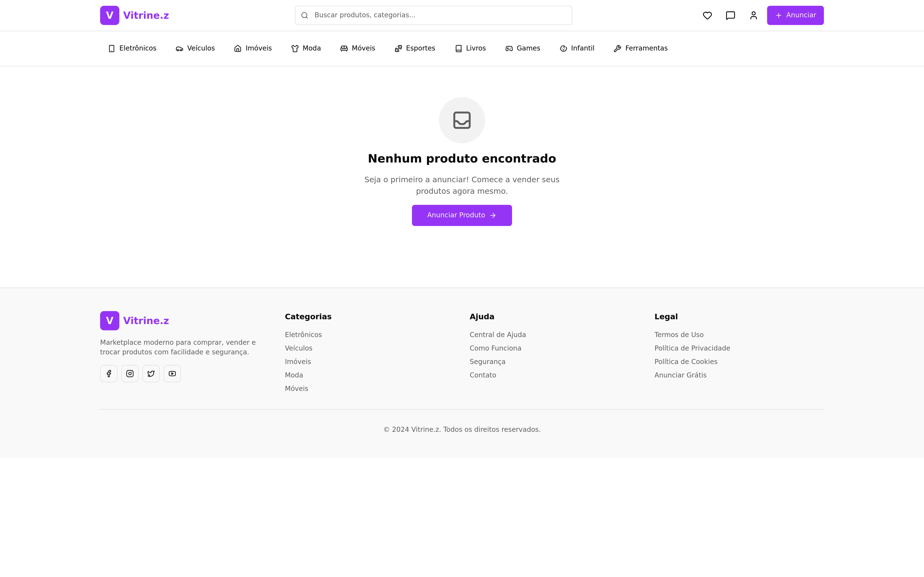This screenshot has width=924, height=577.
Task: Visit the YouTube social link
Action: coord(172,374)
